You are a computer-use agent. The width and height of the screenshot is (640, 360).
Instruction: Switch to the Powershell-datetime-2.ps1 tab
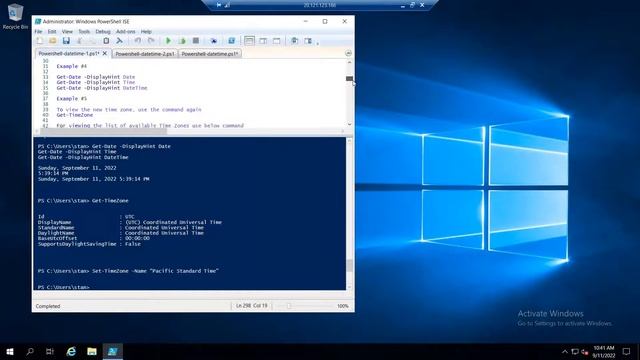point(145,54)
